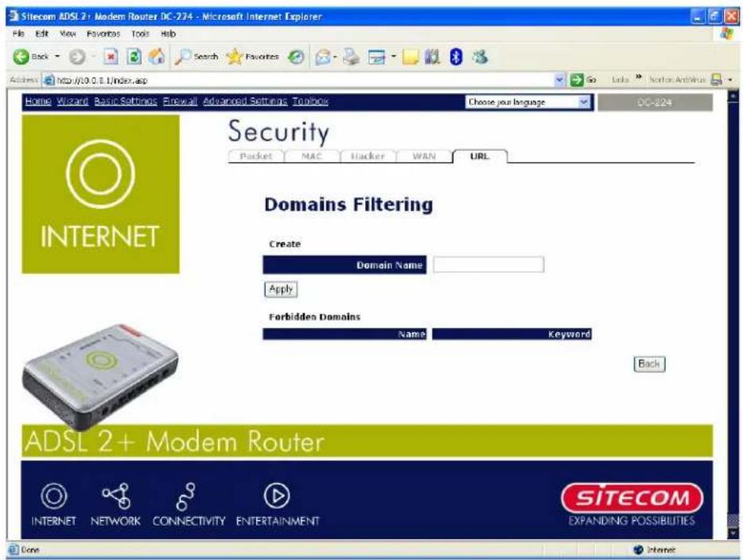Click the Home navigation link
The image size is (743, 560).
pos(38,101)
